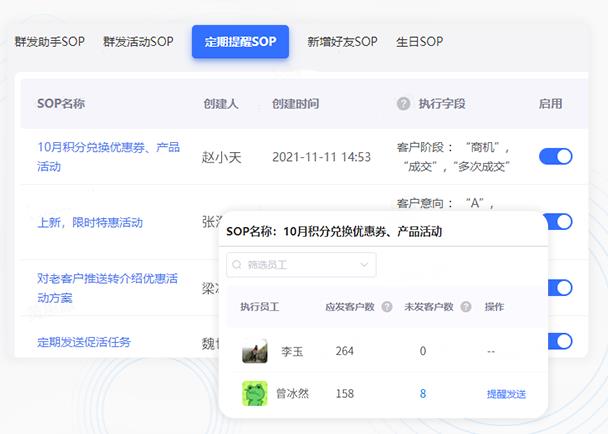
Task: Click 曾冰然's frog avatar
Action: pyautogui.click(x=255, y=393)
